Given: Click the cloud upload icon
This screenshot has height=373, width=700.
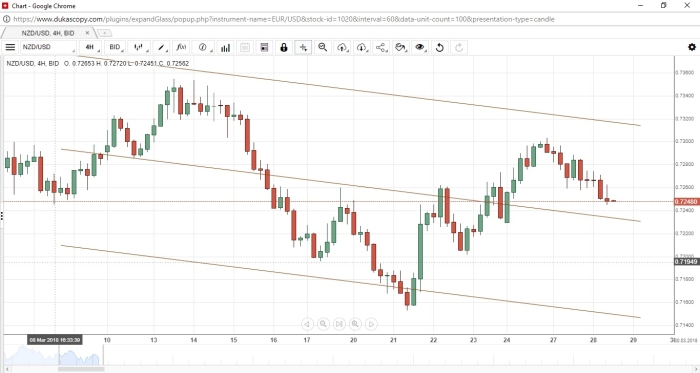Looking at the screenshot, I should point(342,47).
